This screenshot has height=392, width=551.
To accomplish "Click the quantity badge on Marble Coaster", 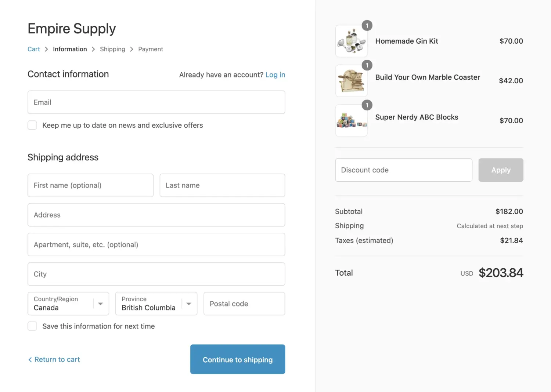I will tap(367, 65).
